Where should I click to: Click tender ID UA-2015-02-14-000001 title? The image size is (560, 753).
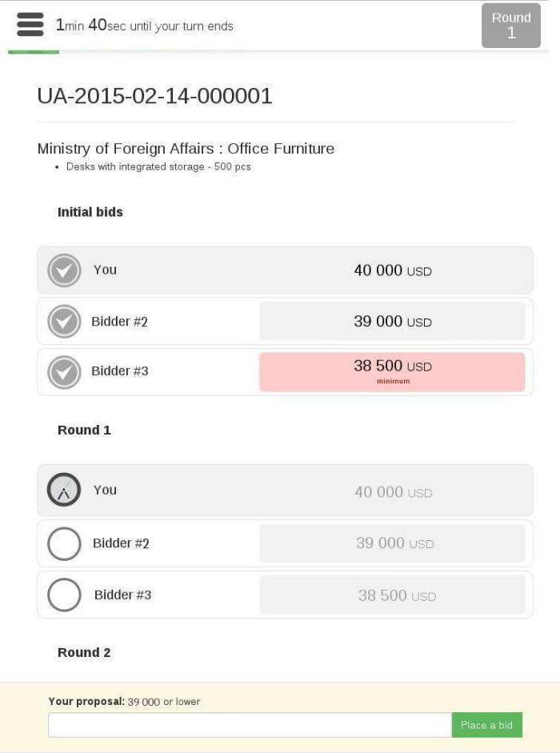point(155,96)
